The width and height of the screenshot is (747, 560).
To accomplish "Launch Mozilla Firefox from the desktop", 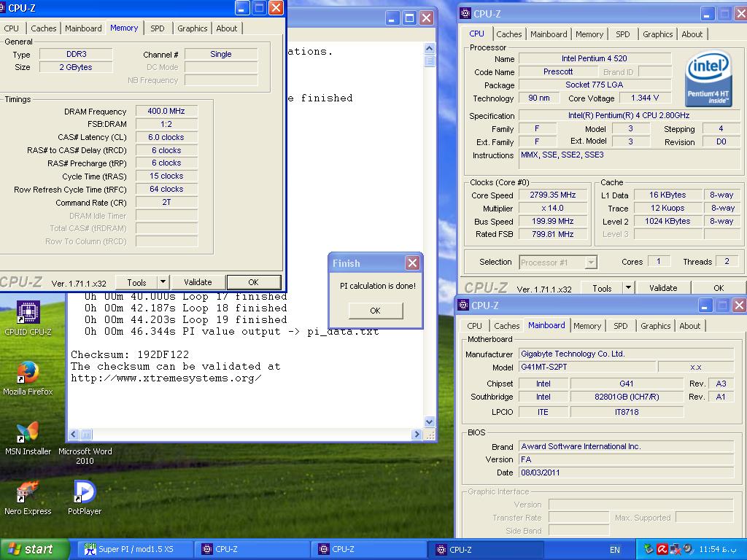I will [28, 378].
